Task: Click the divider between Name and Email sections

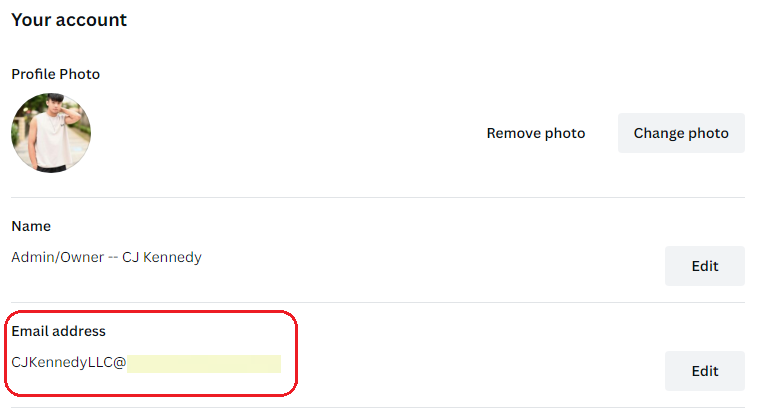Action: click(x=378, y=302)
